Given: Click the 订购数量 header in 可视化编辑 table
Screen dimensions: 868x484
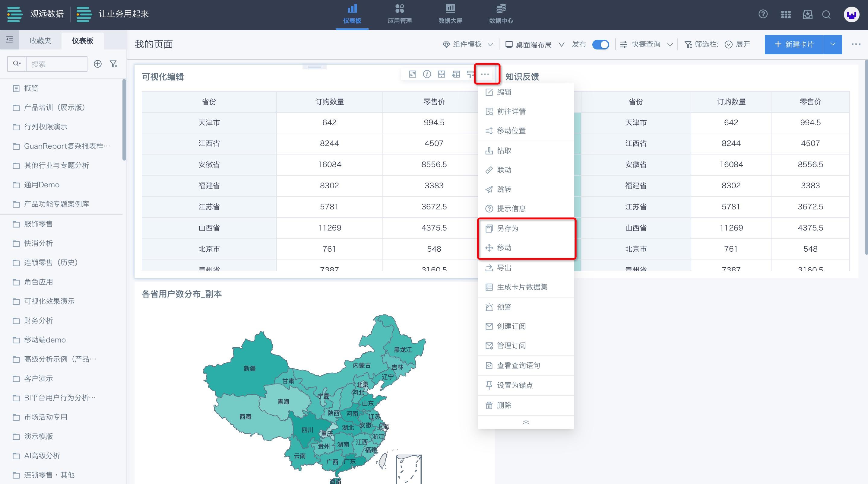Looking at the screenshot, I should tap(330, 102).
